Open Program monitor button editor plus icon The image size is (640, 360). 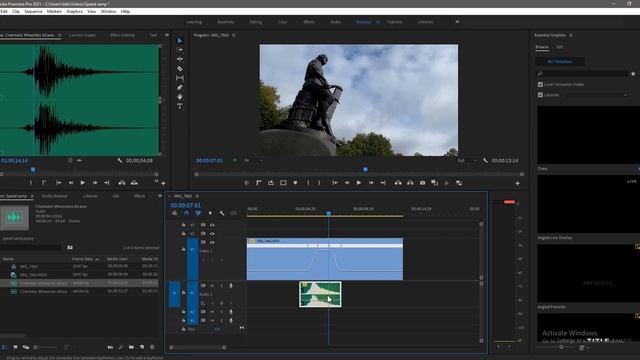(518, 184)
